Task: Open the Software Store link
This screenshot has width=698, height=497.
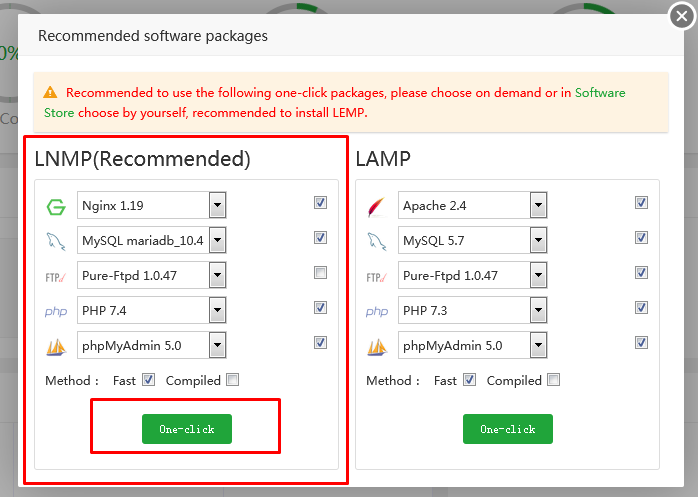Action: click(600, 93)
